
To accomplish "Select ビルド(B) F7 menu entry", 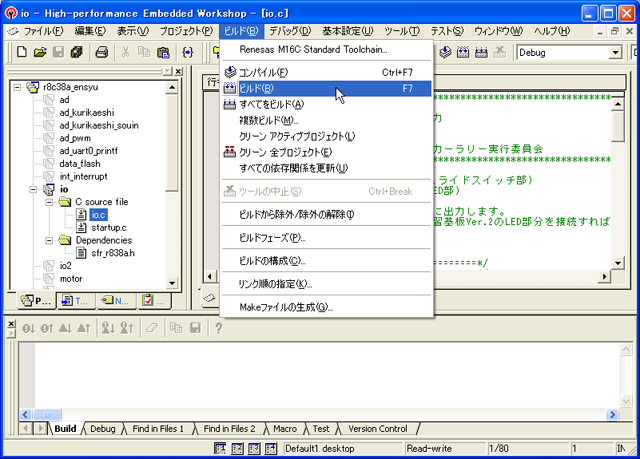I will pyautogui.click(x=326, y=88).
